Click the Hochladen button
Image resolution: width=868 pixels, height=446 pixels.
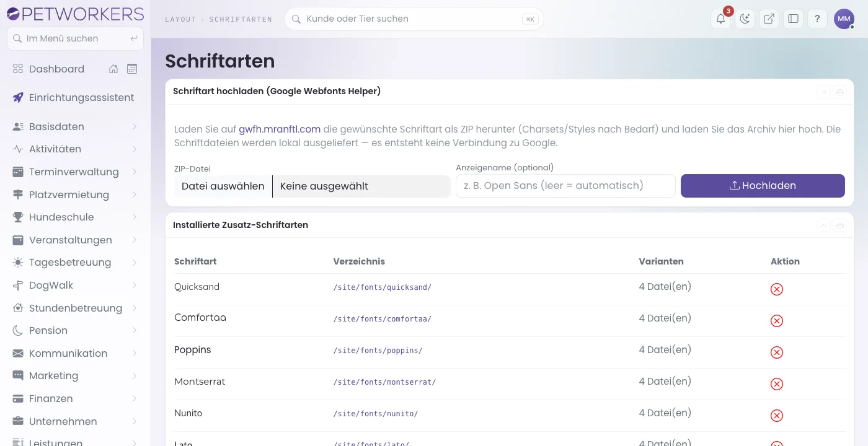coord(763,186)
